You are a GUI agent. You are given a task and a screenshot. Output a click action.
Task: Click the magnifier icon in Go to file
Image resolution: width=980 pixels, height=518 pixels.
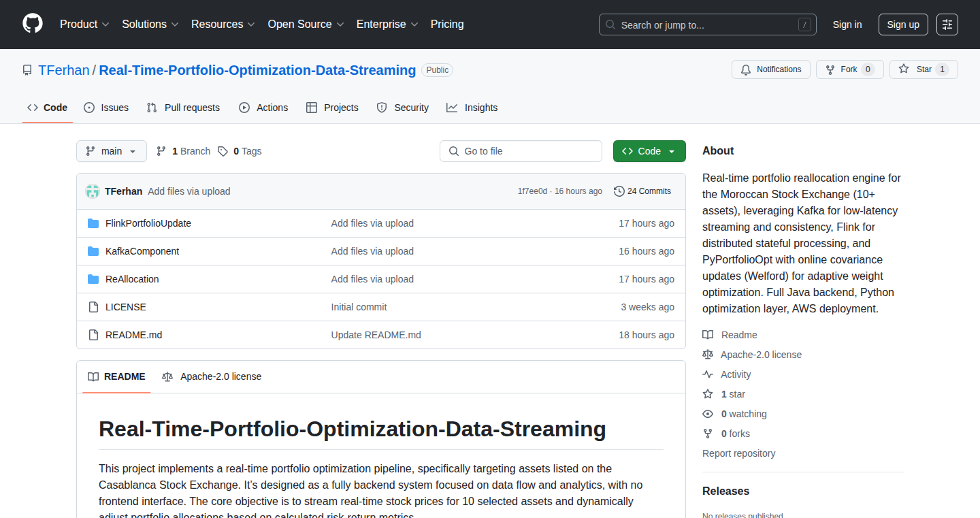(454, 151)
